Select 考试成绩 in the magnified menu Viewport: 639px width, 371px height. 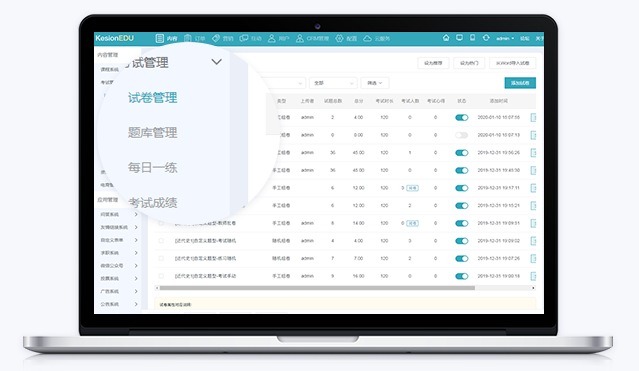pyautogui.click(x=152, y=203)
